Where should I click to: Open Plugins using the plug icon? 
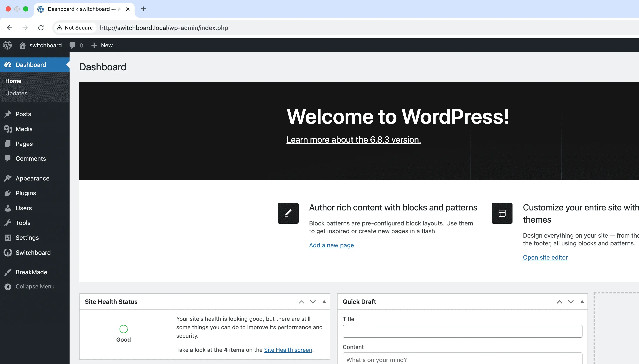click(8, 193)
